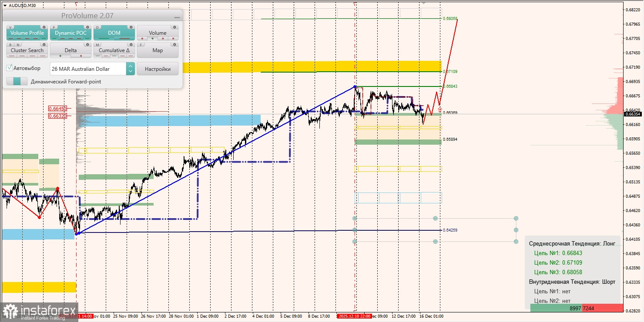Screen dimensions: 644x322
Task: Select the N tab on Cluster Search module
Action: pos(18,44)
